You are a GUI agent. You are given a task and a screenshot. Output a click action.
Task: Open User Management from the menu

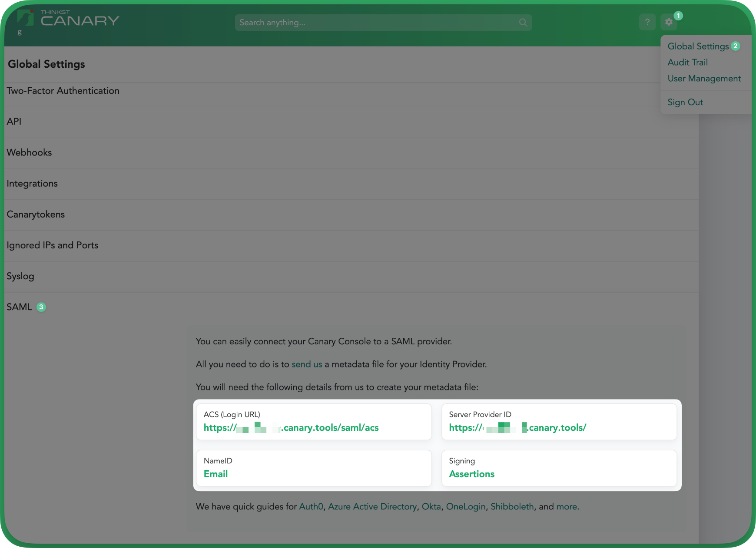pos(704,79)
